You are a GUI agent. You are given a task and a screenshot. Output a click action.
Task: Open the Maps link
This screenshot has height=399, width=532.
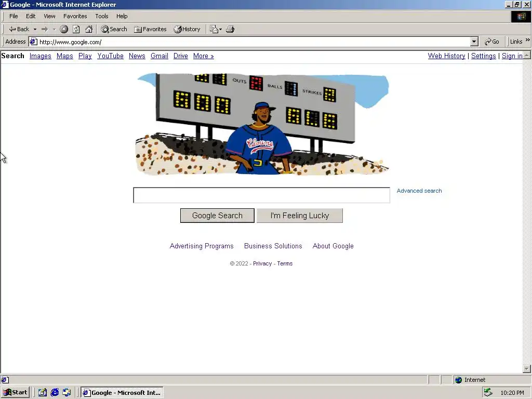pos(65,56)
